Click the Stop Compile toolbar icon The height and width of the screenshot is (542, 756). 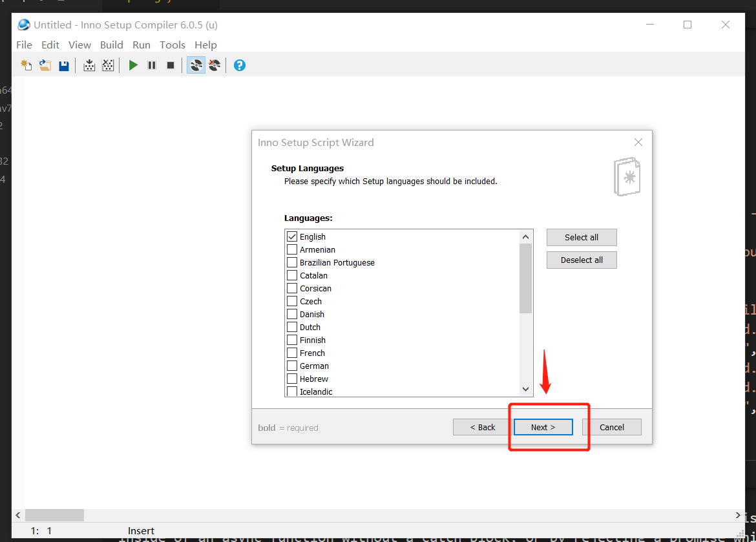pyautogui.click(x=108, y=65)
